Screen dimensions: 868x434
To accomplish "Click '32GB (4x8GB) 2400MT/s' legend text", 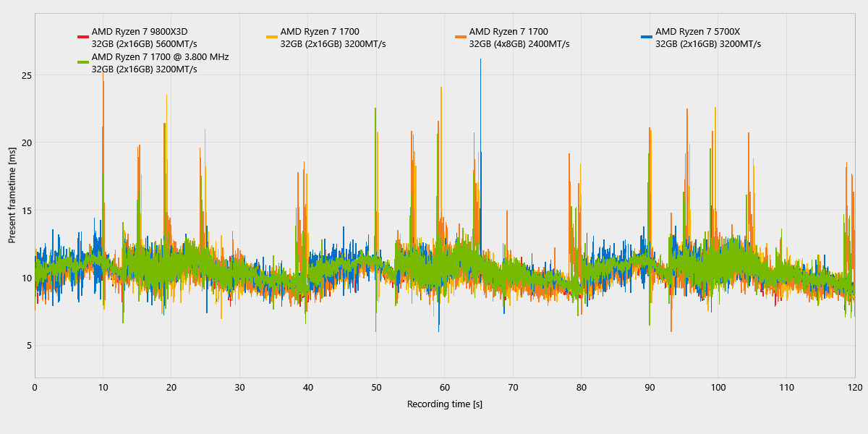I will tap(519, 44).
